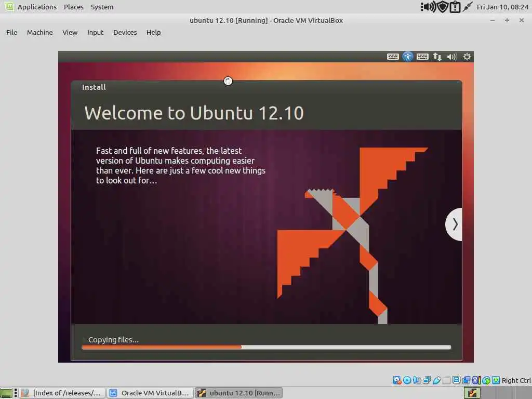Screen dimensions: 532x399
Task: Click the keyboard capture green arrow icon
Action: coord(496,380)
